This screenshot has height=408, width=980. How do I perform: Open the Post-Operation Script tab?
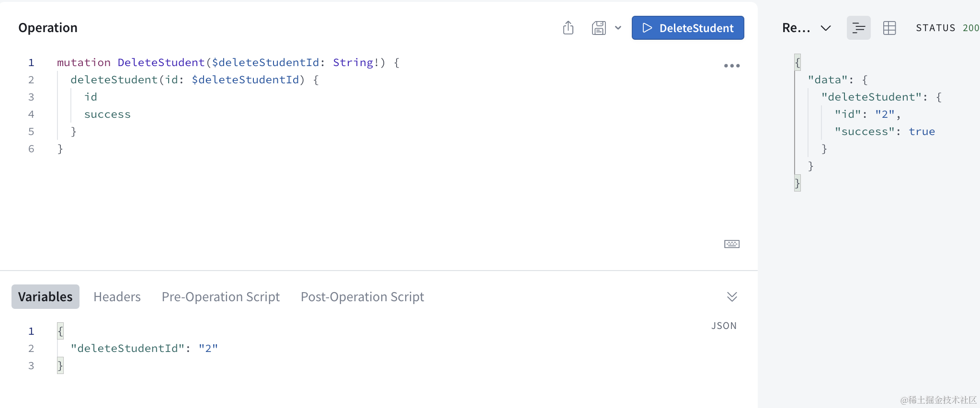click(362, 297)
